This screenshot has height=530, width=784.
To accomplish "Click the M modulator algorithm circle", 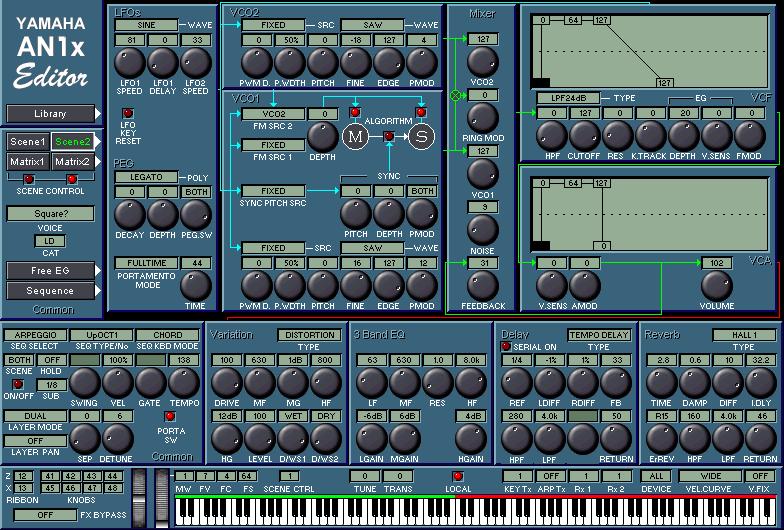I will [x=355, y=136].
